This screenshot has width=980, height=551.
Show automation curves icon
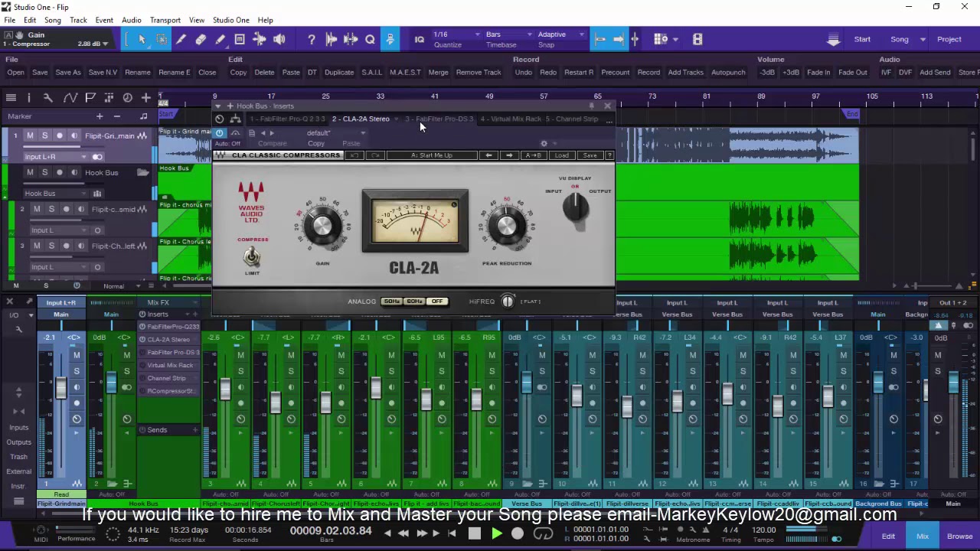[x=70, y=97]
